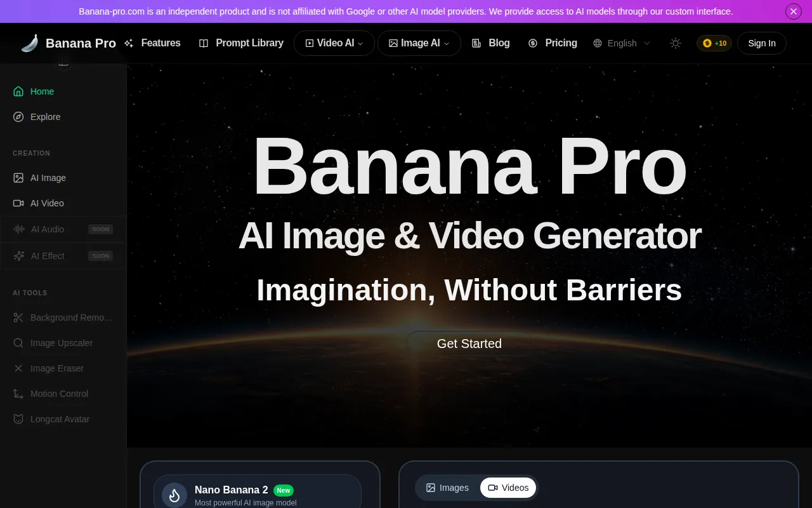This screenshot has width=812, height=508.
Task: Open the Features menu
Action: click(152, 43)
